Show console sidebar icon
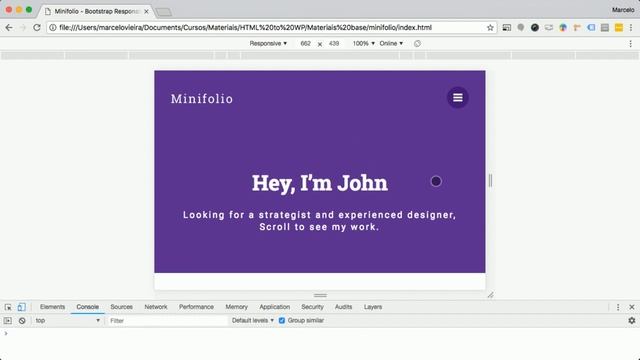This screenshot has width=640, height=360. (8, 321)
